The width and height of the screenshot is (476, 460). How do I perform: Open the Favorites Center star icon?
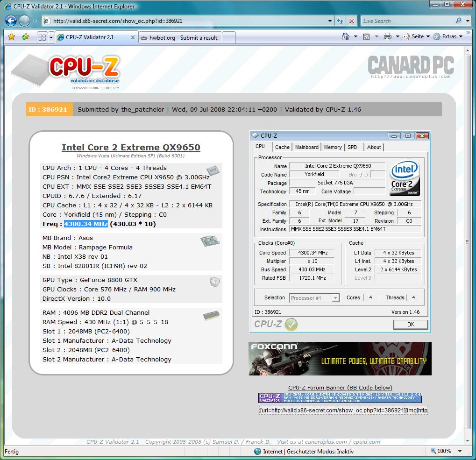tap(12, 37)
